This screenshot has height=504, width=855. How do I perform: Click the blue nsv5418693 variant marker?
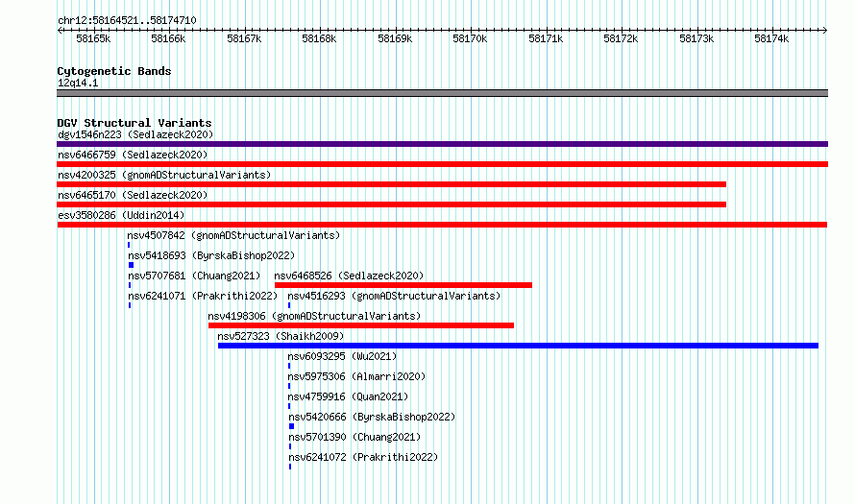[131, 265]
